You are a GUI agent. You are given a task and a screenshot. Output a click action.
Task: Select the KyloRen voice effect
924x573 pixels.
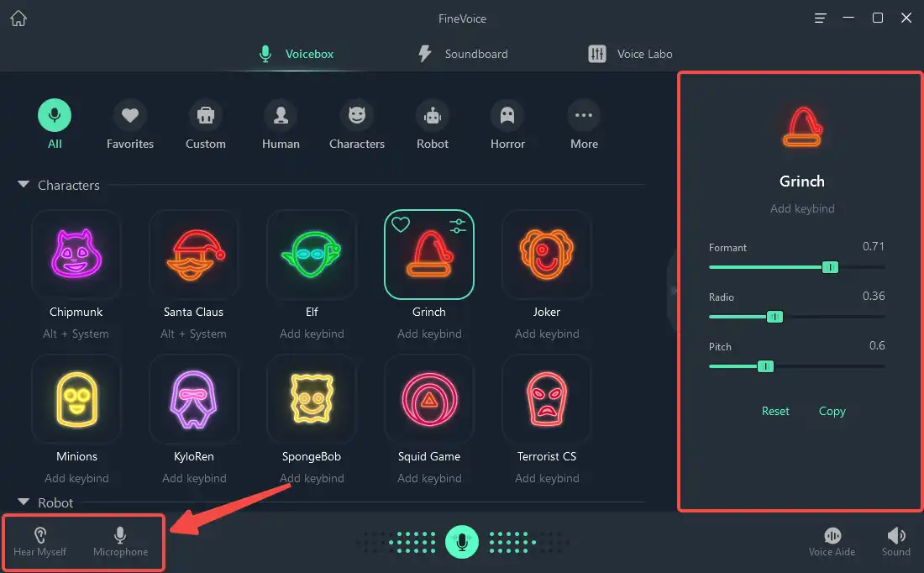(194, 399)
